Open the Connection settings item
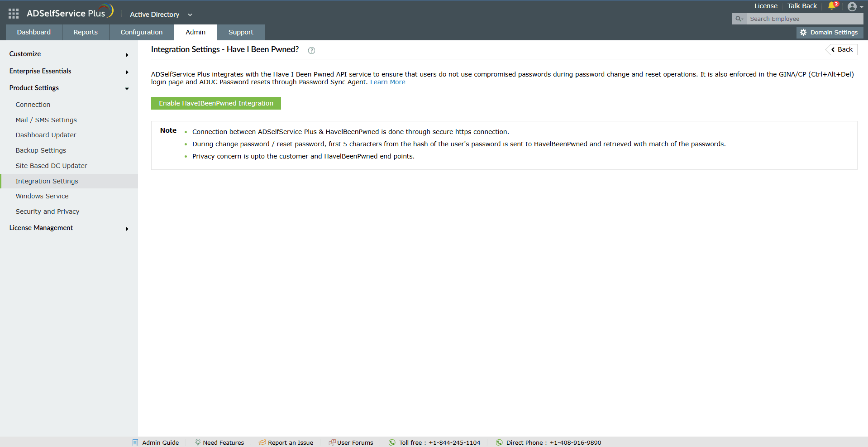This screenshot has width=868, height=447. pos(33,105)
